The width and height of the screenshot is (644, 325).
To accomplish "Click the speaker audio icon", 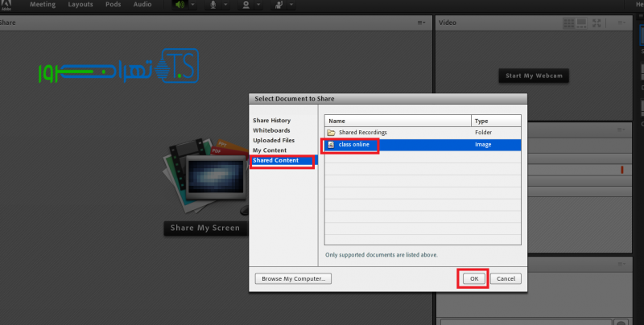I will pyautogui.click(x=180, y=5).
